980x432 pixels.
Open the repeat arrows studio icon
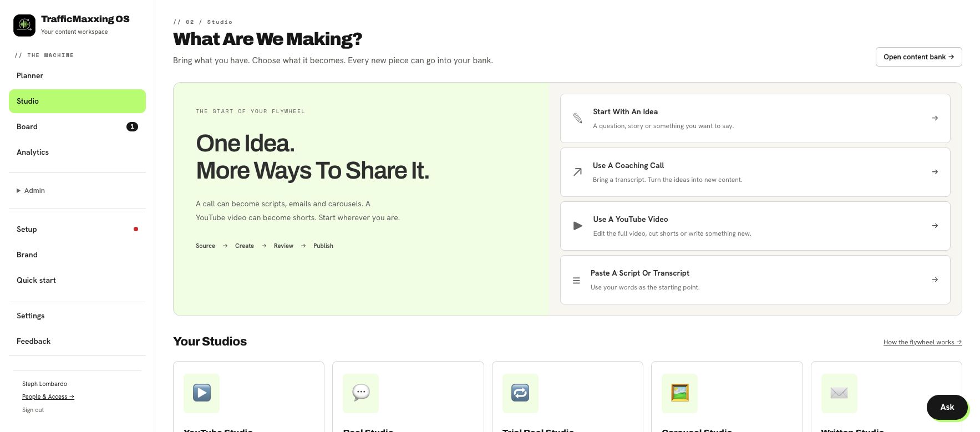[520, 393]
